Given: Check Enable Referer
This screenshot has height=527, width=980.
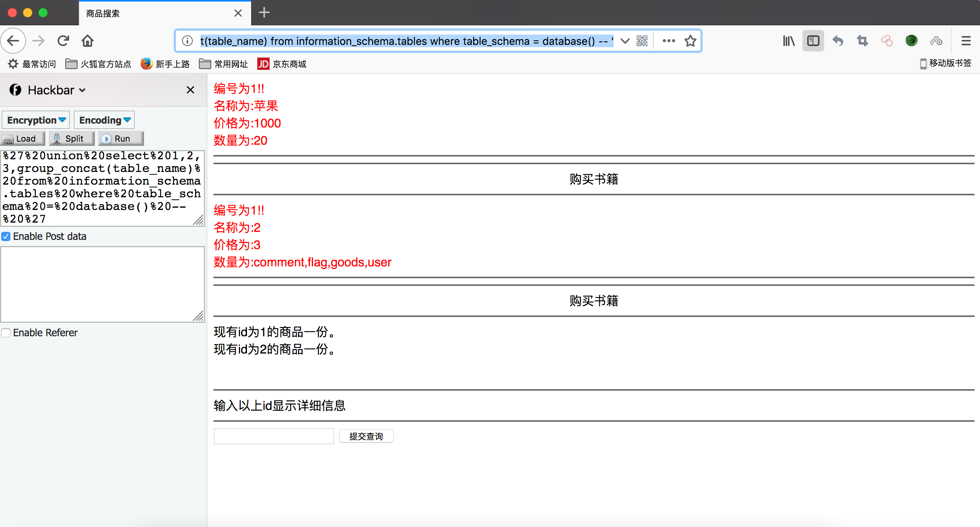Looking at the screenshot, I should [6, 333].
